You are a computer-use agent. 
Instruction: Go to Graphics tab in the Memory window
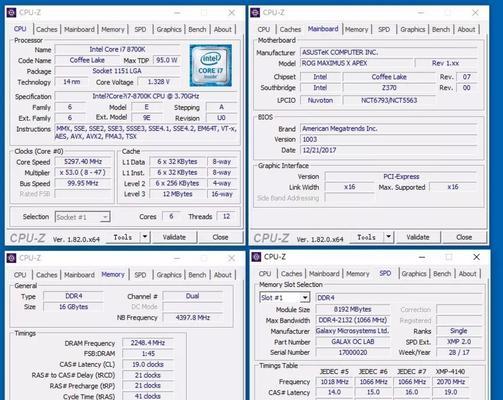point(169,275)
